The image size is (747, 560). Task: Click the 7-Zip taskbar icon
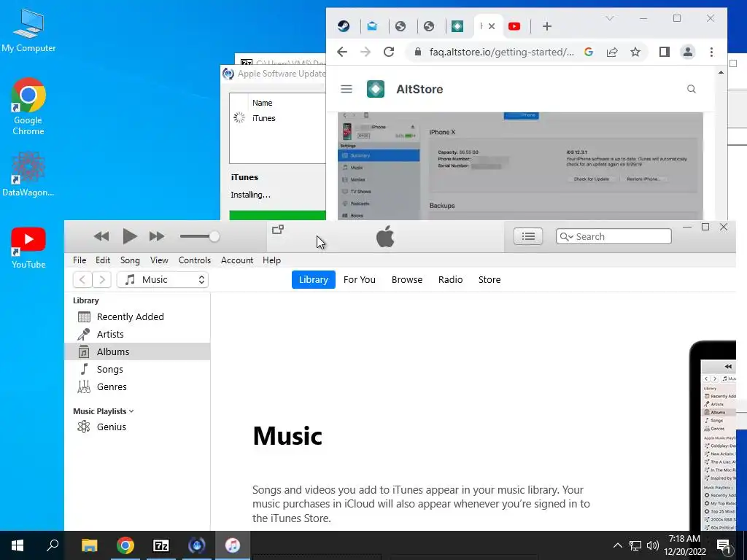pos(161,545)
